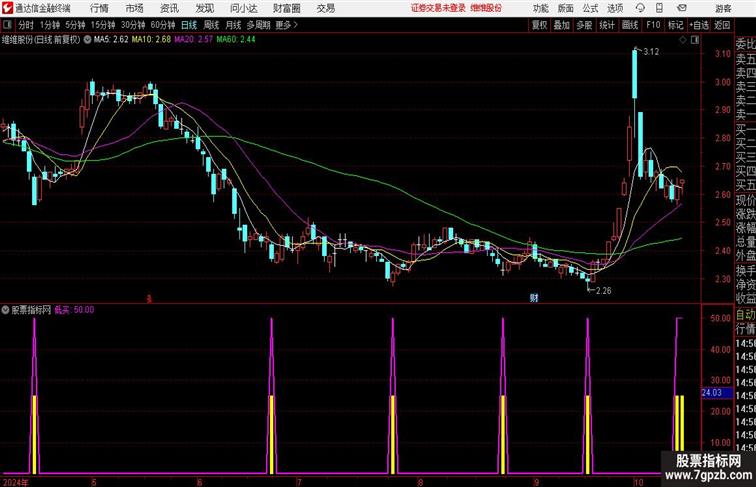Click the 3.10 price axis label
The width and height of the screenshot is (756, 487).
coord(723,54)
